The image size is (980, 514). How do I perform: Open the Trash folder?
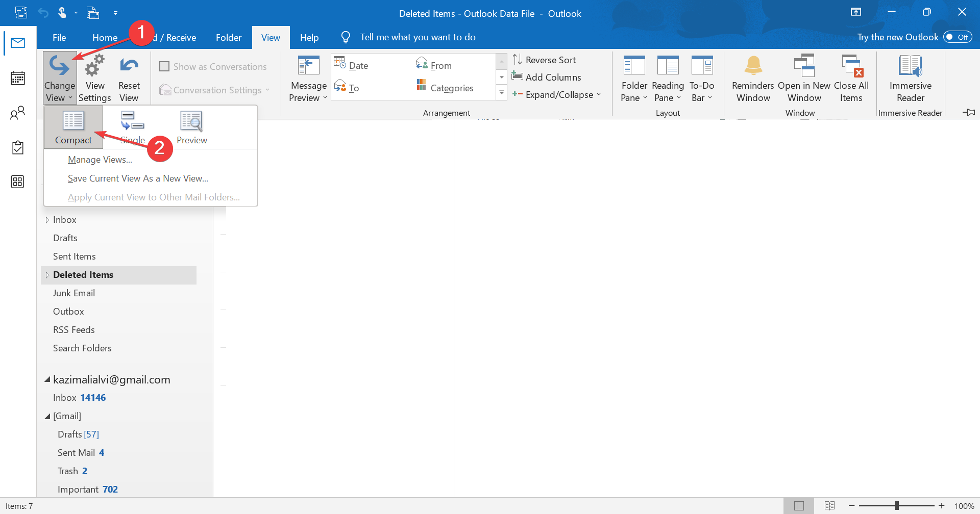(72, 471)
